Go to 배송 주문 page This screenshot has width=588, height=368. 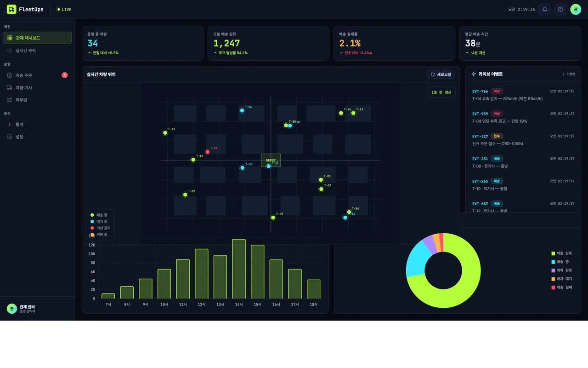[37, 75]
